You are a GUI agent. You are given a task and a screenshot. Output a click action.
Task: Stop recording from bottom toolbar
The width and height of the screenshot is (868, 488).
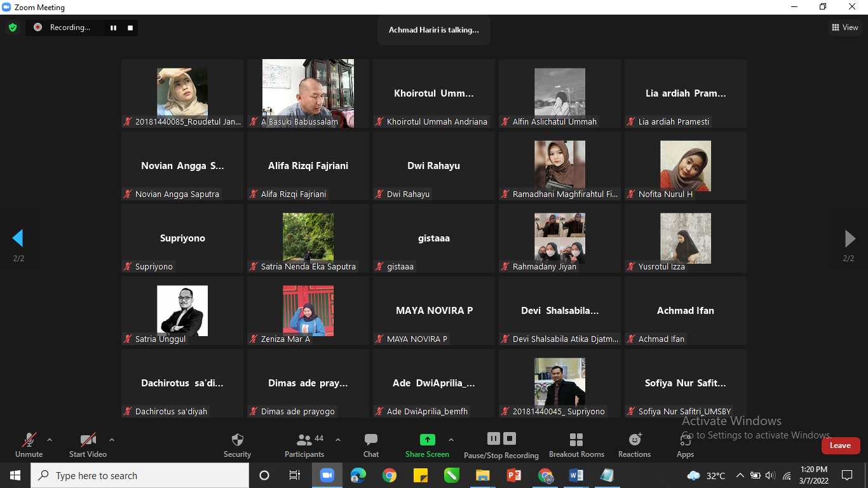coord(510,438)
